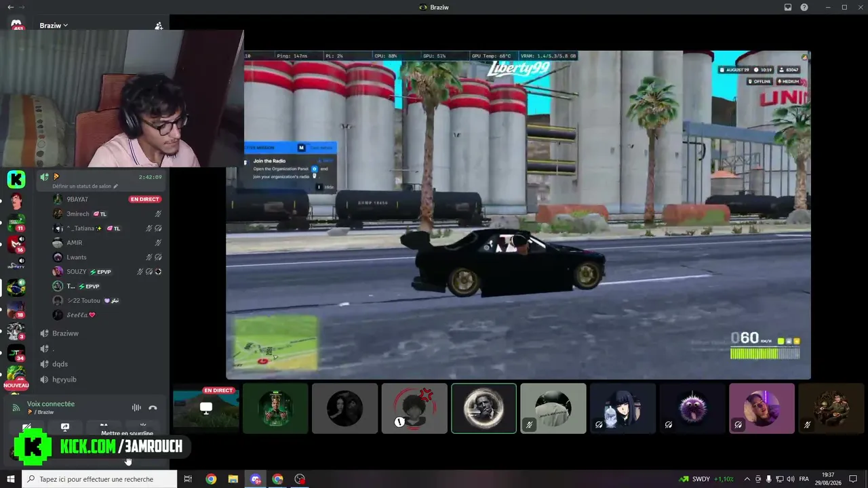Open the server icon with the 3 badge
Image resolution: width=868 pixels, height=488 pixels.
pyautogui.click(x=16, y=331)
